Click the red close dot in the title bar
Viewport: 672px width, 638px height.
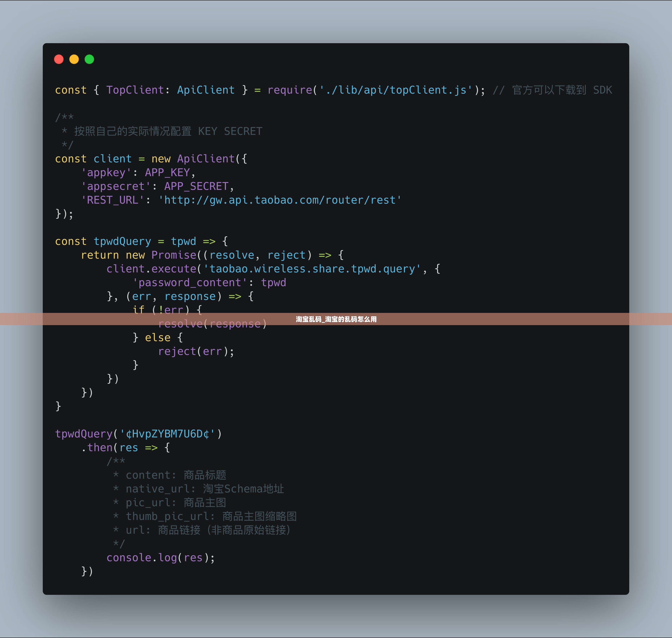click(x=59, y=59)
